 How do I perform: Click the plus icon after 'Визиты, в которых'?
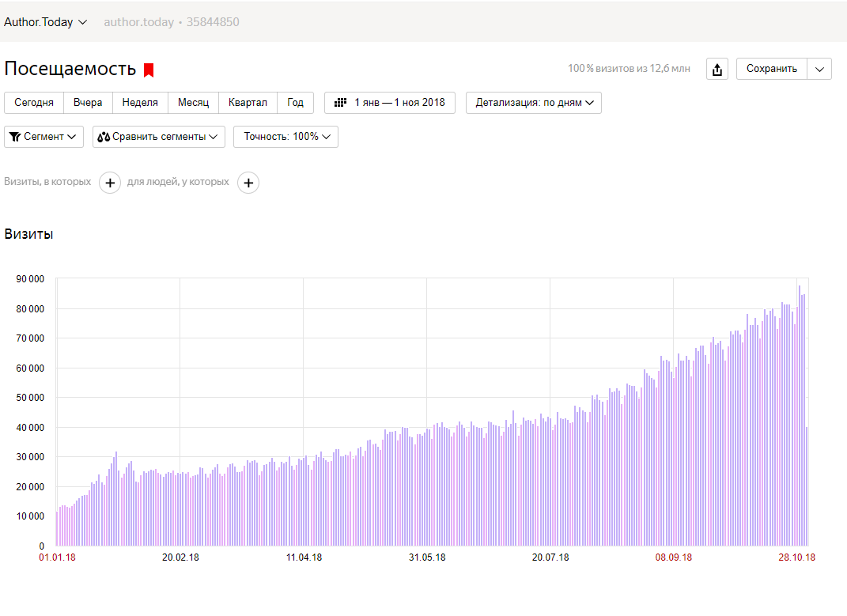110,183
